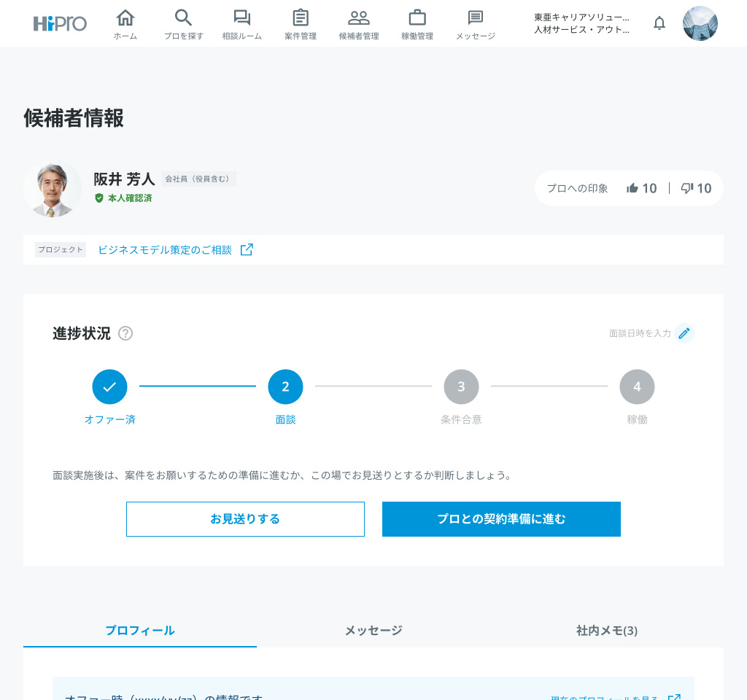Open プロを探す search icon
Viewport: 747px width, 700px height.
click(184, 18)
